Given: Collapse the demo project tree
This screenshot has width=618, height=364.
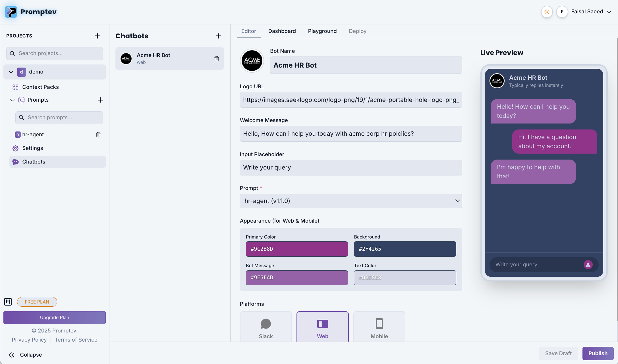Looking at the screenshot, I should pyautogui.click(x=11, y=72).
